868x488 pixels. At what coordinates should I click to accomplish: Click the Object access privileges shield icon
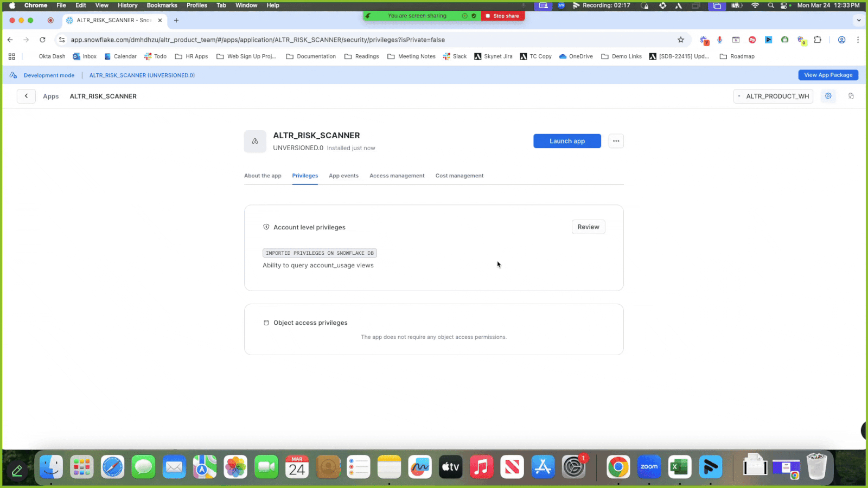266,322
